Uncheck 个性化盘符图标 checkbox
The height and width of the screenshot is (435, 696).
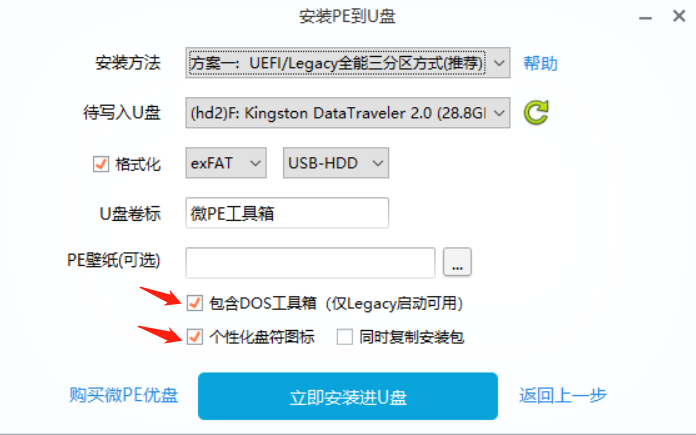pos(194,337)
